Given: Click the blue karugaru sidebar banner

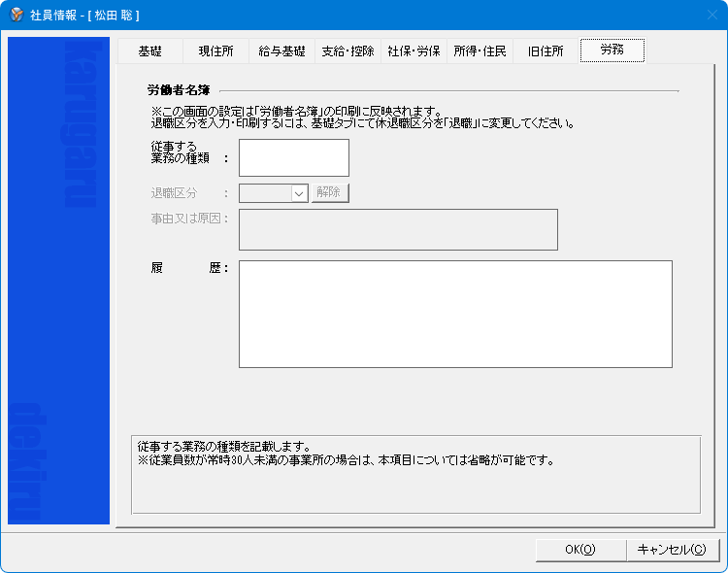Looking at the screenshot, I should (x=58, y=282).
